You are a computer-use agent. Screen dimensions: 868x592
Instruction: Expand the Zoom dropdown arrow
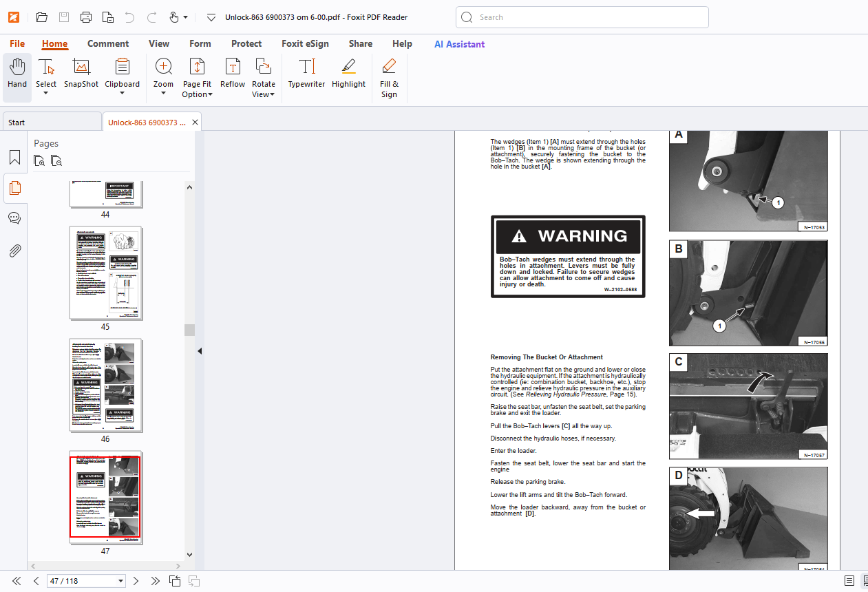coord(163,94)
